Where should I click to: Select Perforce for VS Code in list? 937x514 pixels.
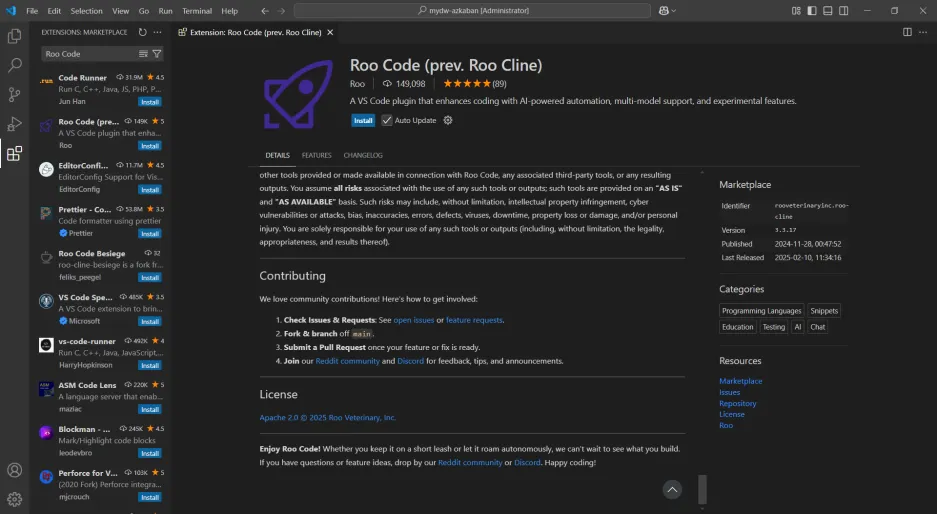tap(102, 485)
